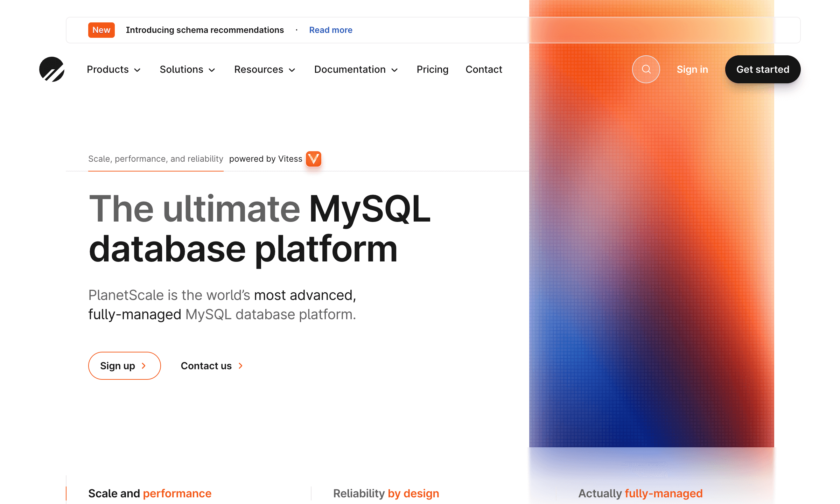Go to the Contact page
Viewport: 840px width, 504px height.
[x=484, y=69]
